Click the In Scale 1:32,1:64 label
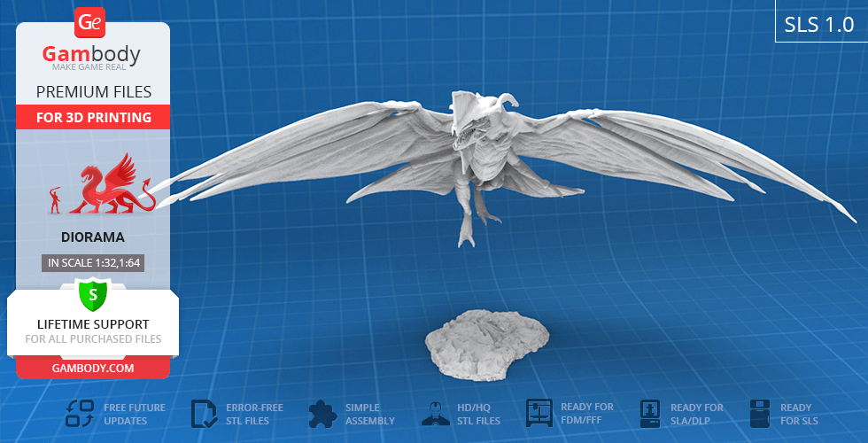 pos(92,263)
